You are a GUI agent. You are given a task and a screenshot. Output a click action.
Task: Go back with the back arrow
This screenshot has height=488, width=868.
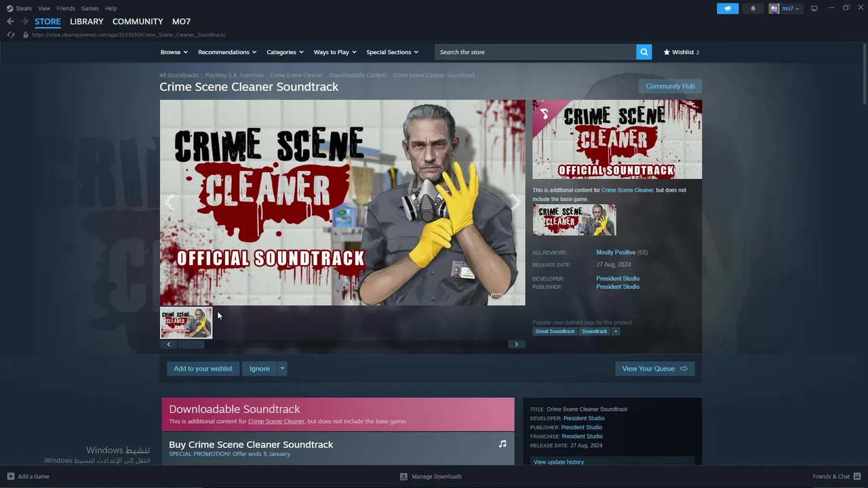tap(10, 22)
